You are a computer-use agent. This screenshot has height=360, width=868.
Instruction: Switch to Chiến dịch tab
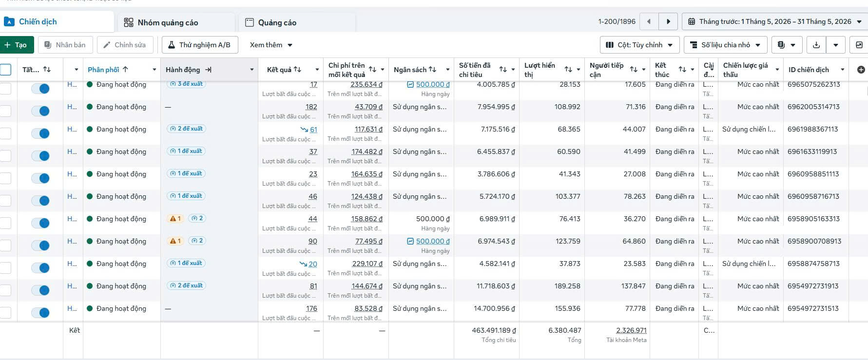coord(57,22)
